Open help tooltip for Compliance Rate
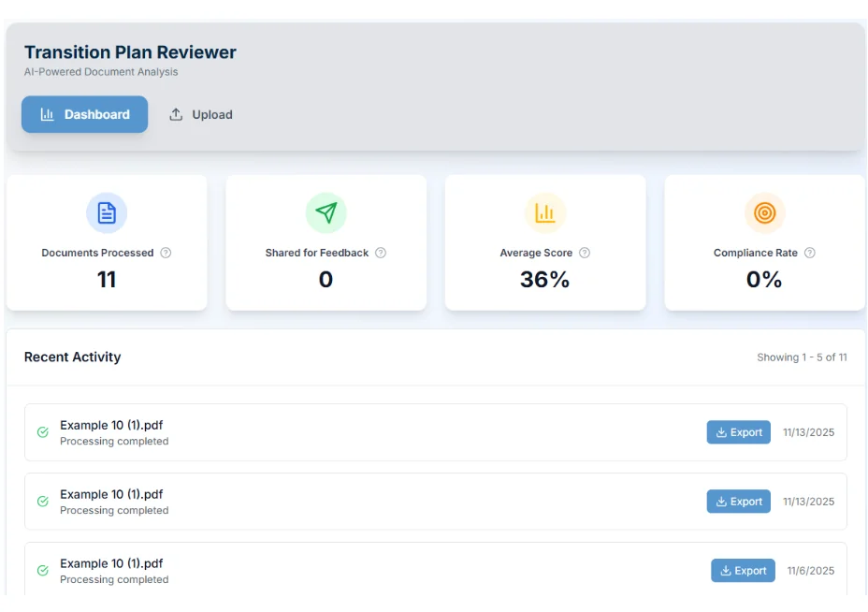 click(x=809, y=253)
